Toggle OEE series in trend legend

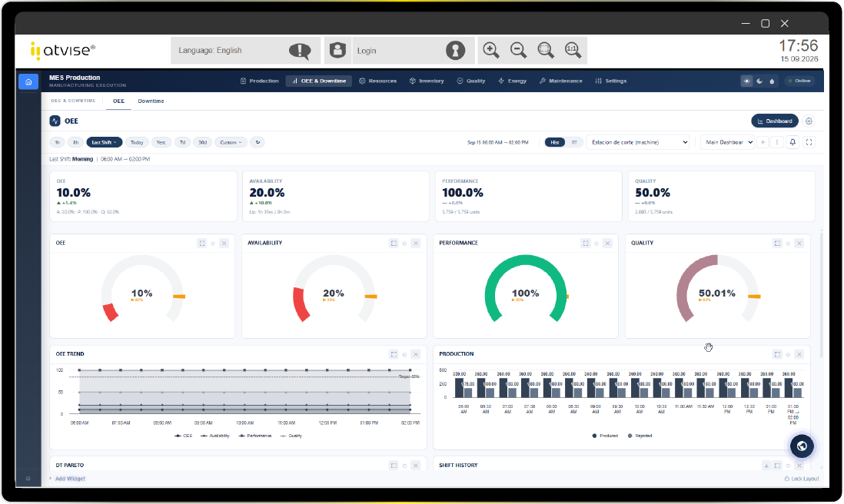(183, 436)
